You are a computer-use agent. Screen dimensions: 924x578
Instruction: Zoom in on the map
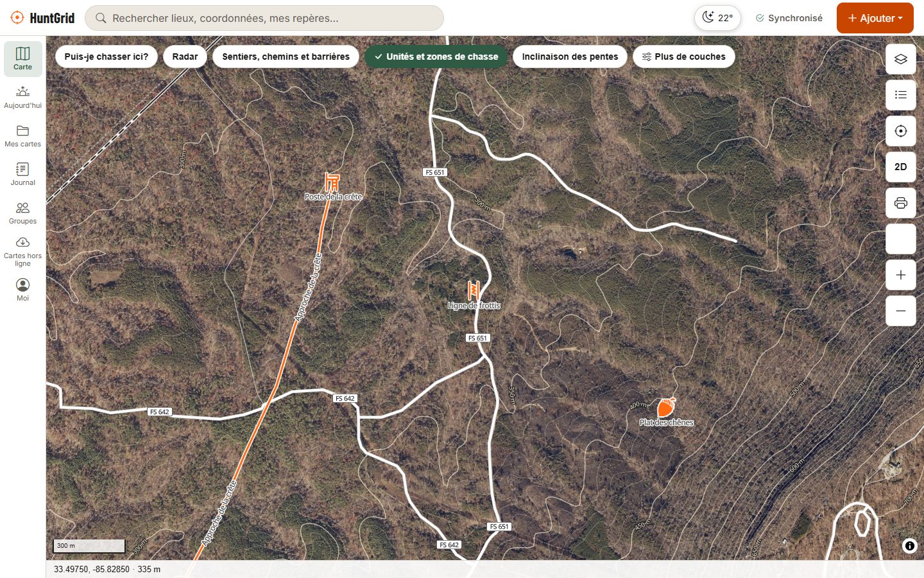click(x=901, y=275)
